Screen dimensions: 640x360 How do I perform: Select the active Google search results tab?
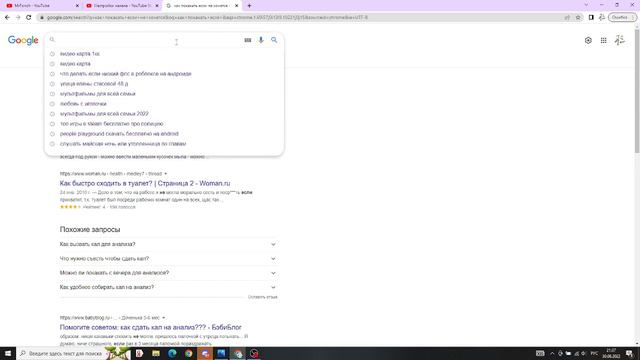pos(202,6)
